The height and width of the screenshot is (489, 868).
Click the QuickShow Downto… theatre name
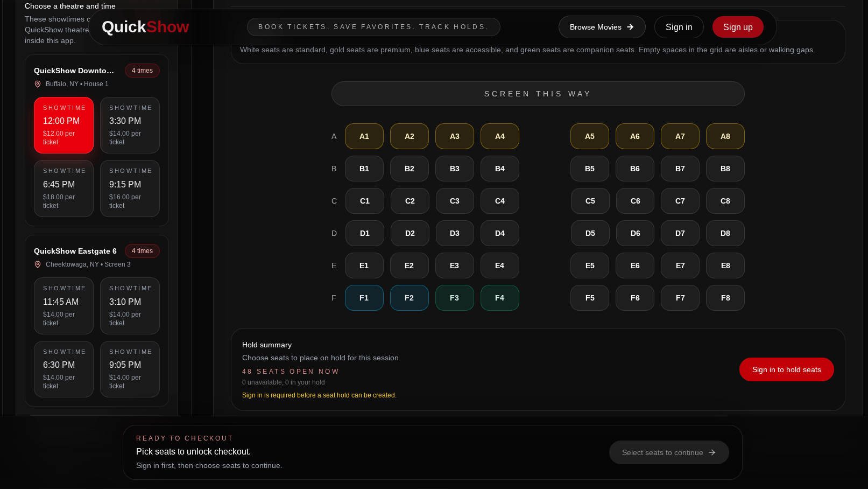[x=74, y=71]
